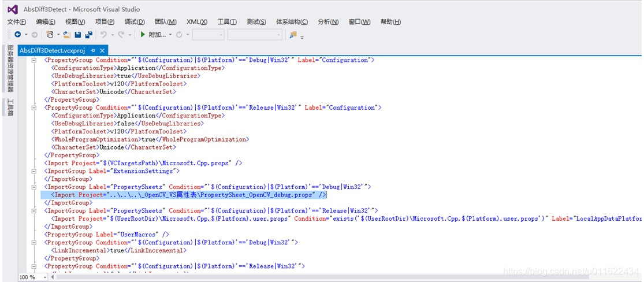644x282 pixels.
Task: Open the 编辑(E) menu
Action: (46, 22)
